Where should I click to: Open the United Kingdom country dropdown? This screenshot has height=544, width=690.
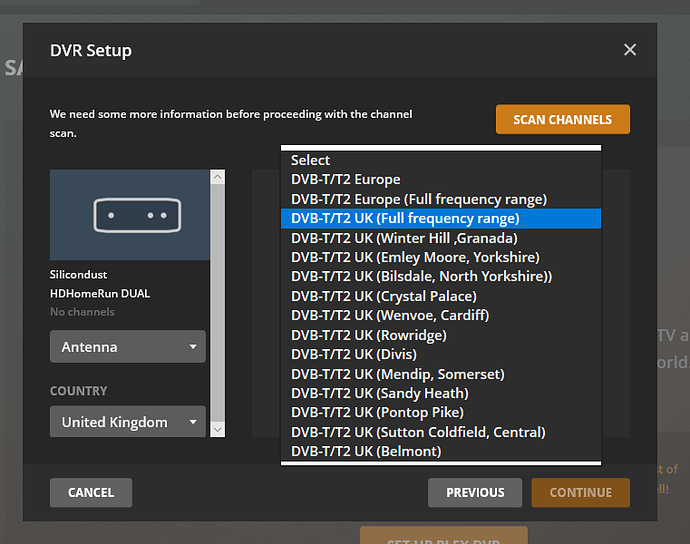click(x=128, y=422)
